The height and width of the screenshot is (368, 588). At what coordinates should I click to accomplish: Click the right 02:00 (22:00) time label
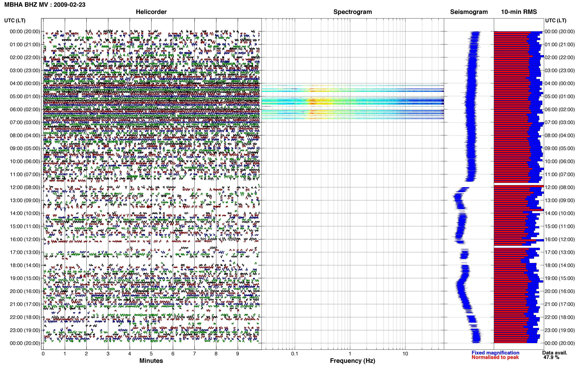pos(560,57)
